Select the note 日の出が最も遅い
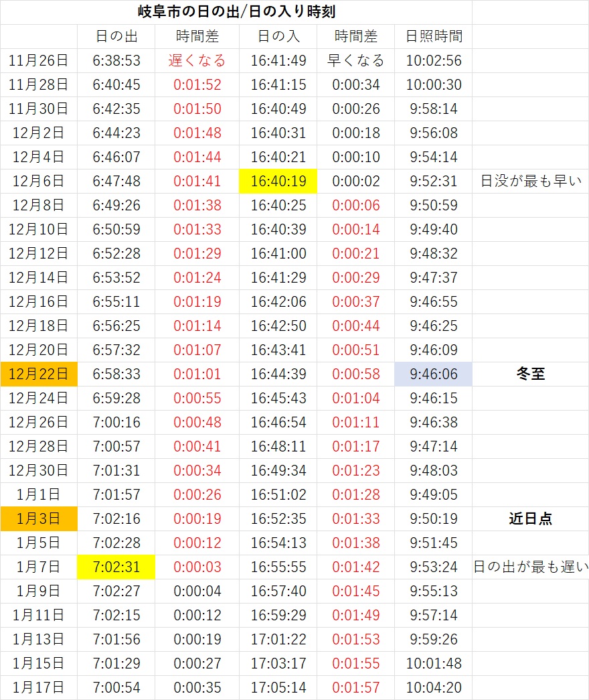Screen dimensions: 589x700 click(530, 567)
